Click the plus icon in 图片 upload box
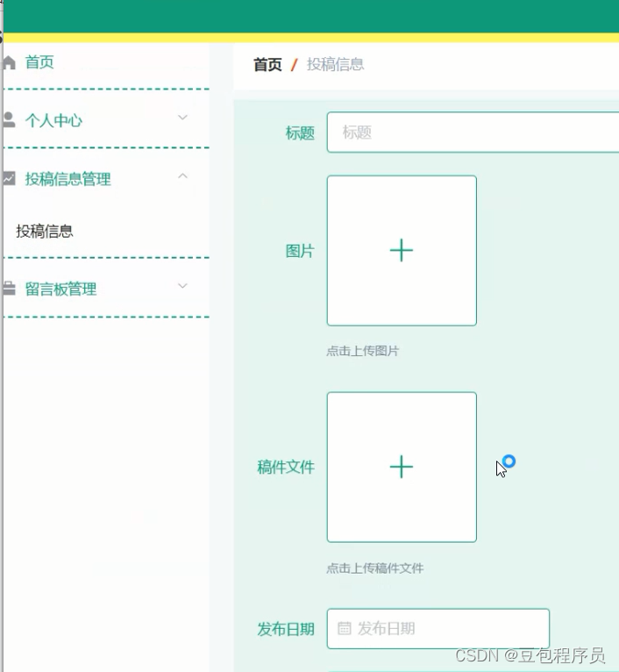Image resolution: width=619 pixels, height=672 pixels. (402, 250)
